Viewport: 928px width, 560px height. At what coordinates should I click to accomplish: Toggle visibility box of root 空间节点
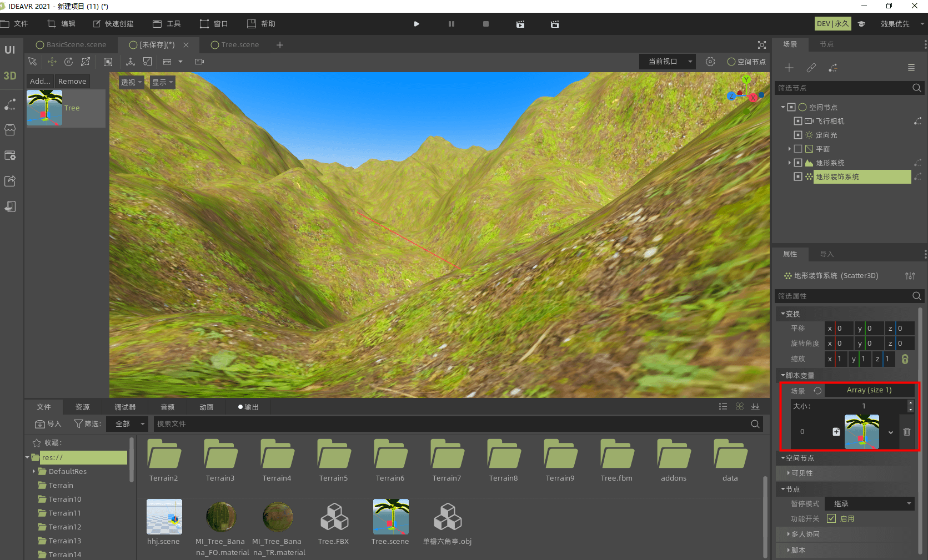tap(791, 107)
